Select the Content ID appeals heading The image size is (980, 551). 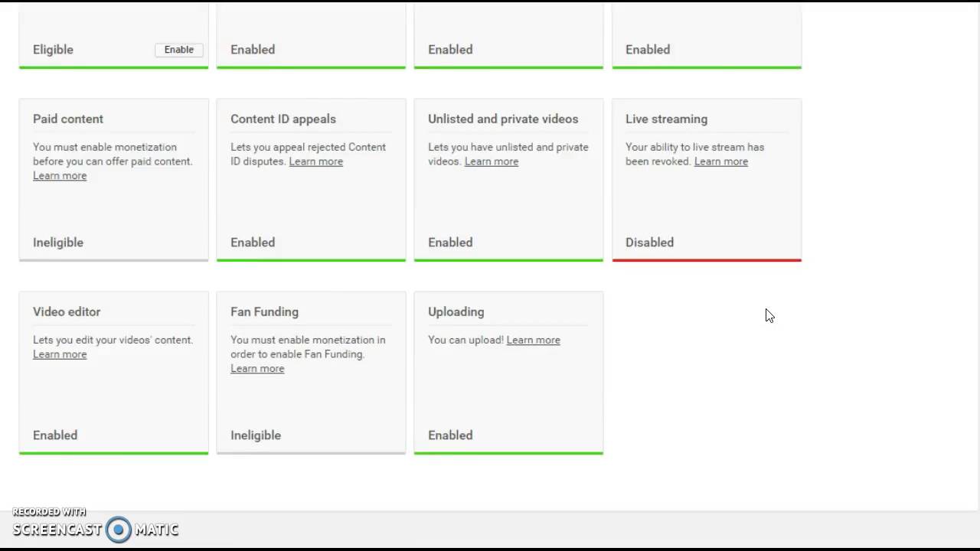[x=283, y=119]
